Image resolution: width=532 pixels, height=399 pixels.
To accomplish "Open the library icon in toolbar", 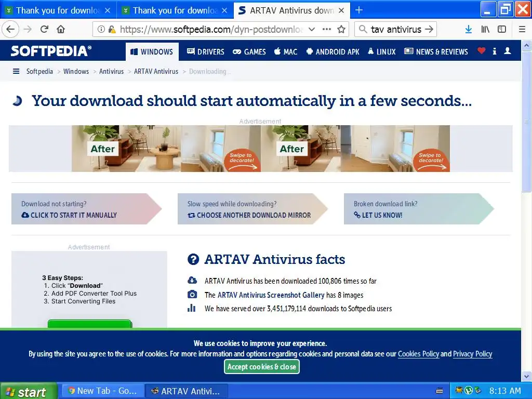I will pos(485,30).
